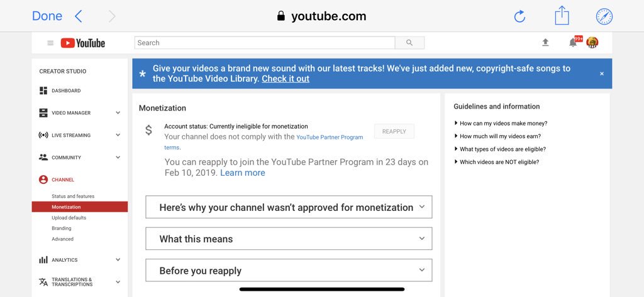The height and width of the screenshot is (297, 644).
Task: Open page in Safari compass icon
Action: click(x=604, y=16)
